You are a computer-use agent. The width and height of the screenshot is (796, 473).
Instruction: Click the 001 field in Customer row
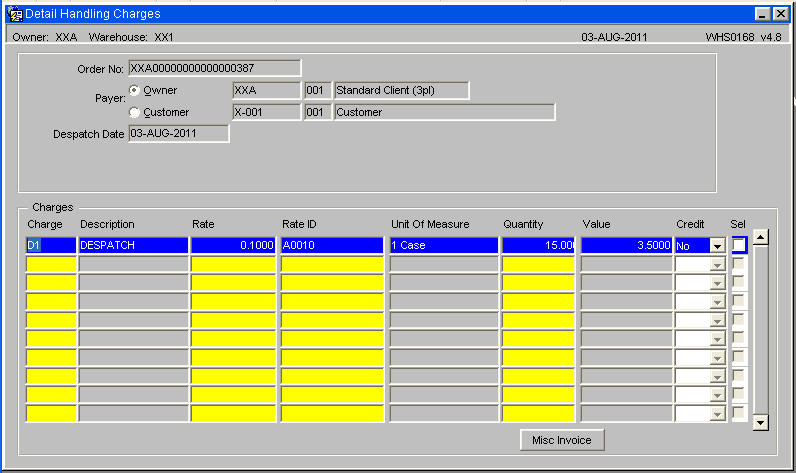[x=318, y=112]
